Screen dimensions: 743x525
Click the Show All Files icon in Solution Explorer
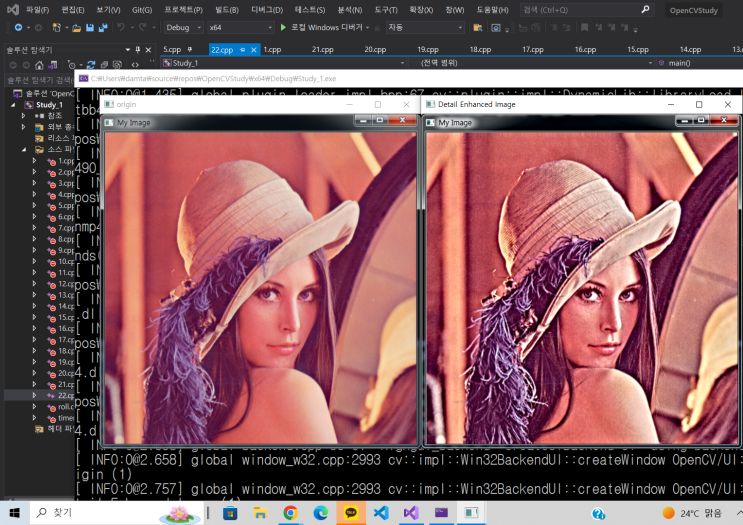[x=118, y=64]
